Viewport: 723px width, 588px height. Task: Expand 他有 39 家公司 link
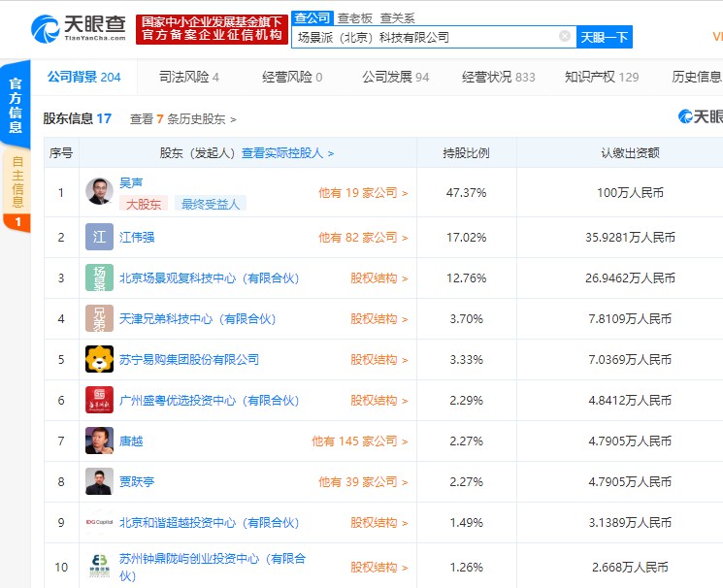363,482
